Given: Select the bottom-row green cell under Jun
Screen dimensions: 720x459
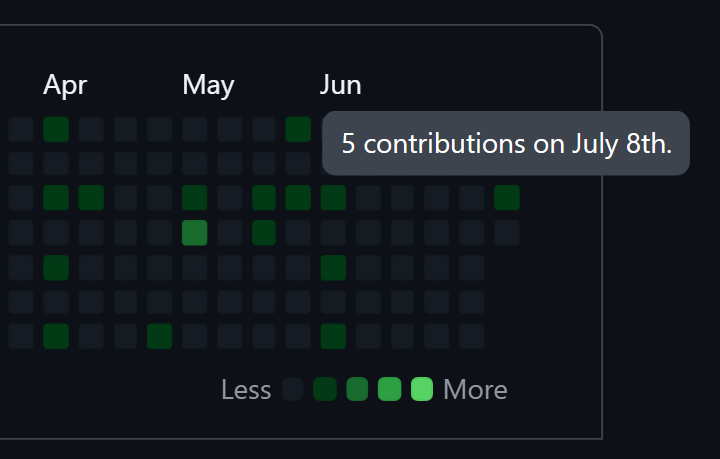Looking at the screenshot, I should [x=333, y=336].
